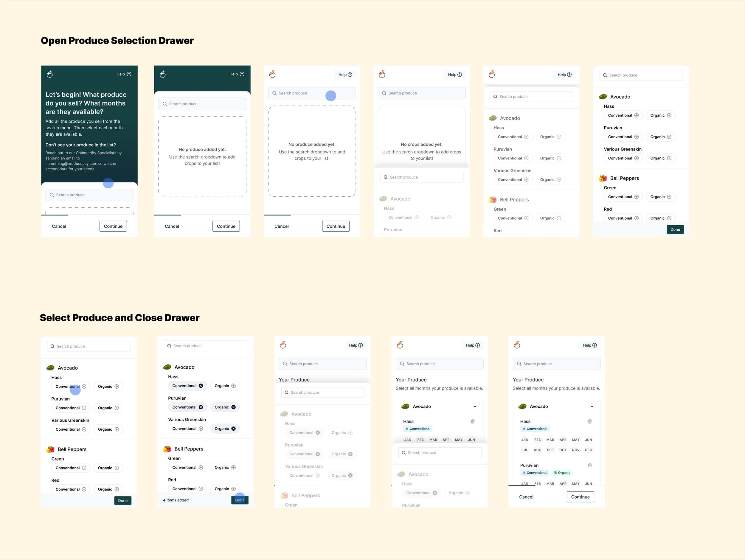Viewport: 745px width, 560px height.
Task: Click the ProducePay logo on the 'Let's begin' intro screen
Action: click(x=50, y=74)
